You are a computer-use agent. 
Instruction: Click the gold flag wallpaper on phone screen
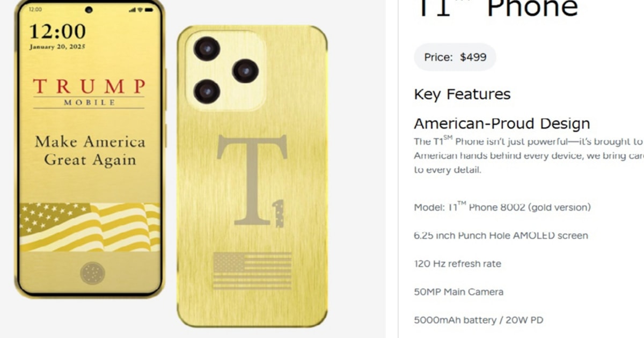[x=90, y=227]
